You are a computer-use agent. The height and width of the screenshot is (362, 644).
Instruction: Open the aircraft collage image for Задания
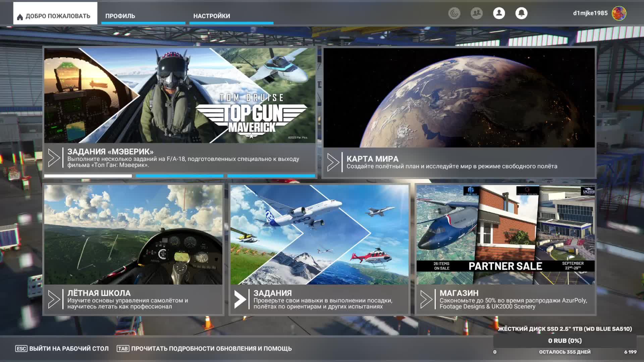click(x=319, y=235)
